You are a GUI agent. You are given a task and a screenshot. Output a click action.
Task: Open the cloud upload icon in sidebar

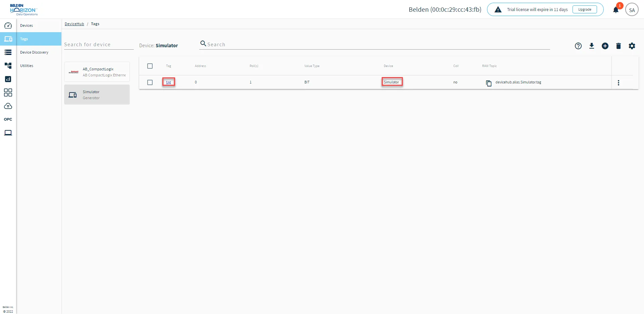(8, 106)
